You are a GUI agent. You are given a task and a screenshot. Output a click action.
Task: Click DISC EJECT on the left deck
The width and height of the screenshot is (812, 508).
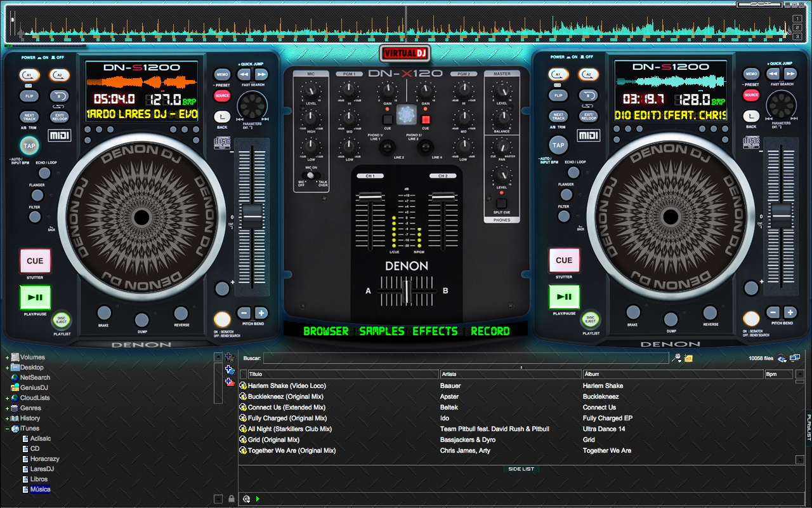coord(62,319)
